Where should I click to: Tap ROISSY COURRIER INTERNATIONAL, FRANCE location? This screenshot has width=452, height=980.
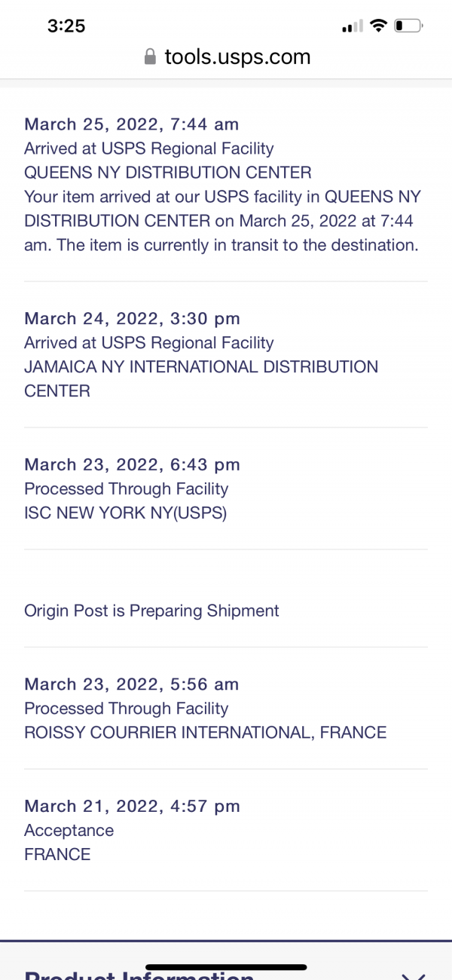(x=205, y=733)
